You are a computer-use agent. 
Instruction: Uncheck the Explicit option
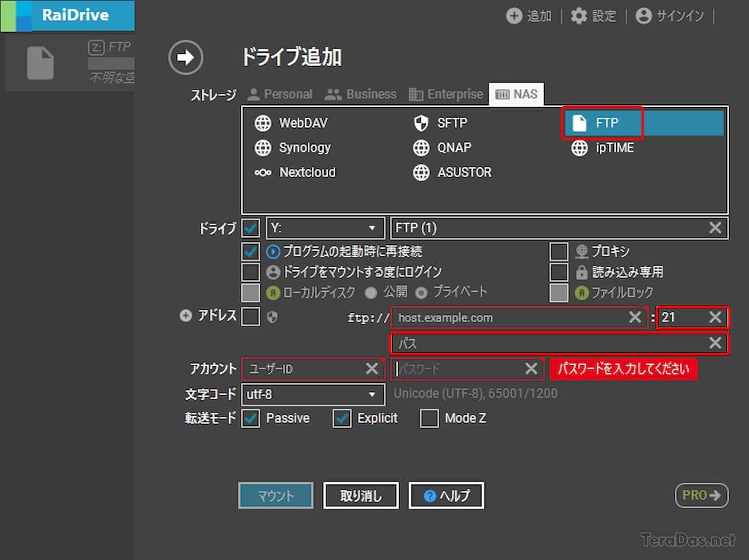pos(342,418)
